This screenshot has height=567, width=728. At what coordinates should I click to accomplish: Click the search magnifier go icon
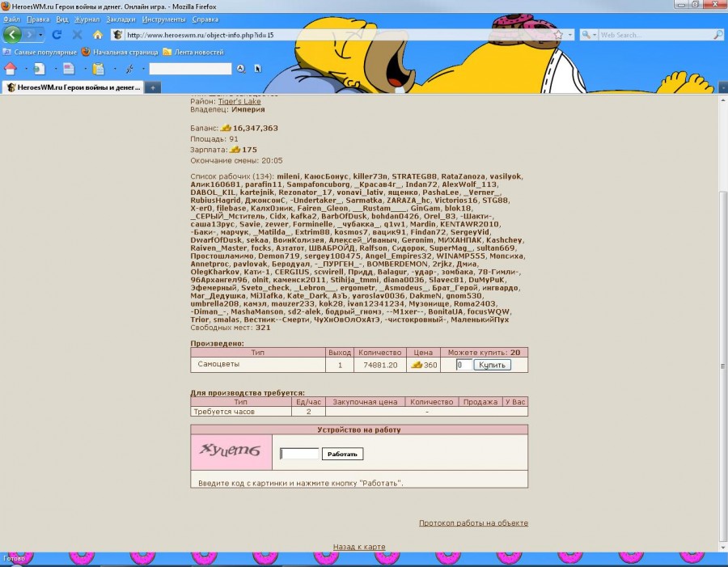pos(717,35)
